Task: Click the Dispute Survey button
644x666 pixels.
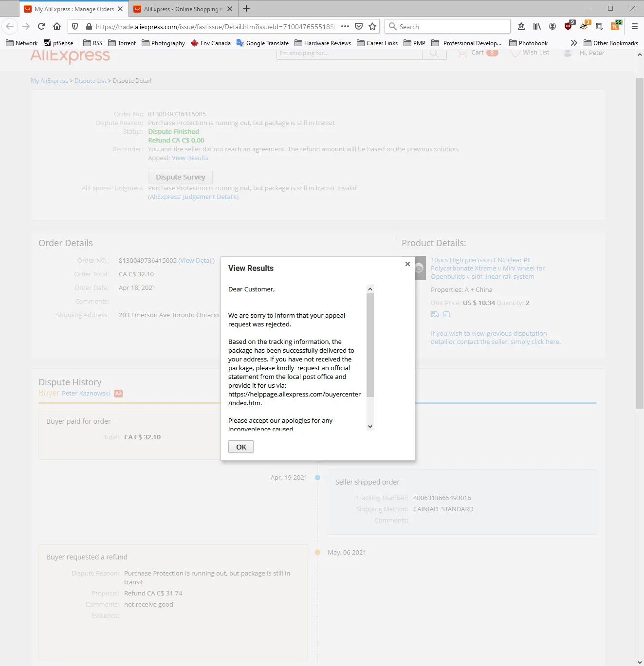Action: pyautogui.click(x=181, y=177)
